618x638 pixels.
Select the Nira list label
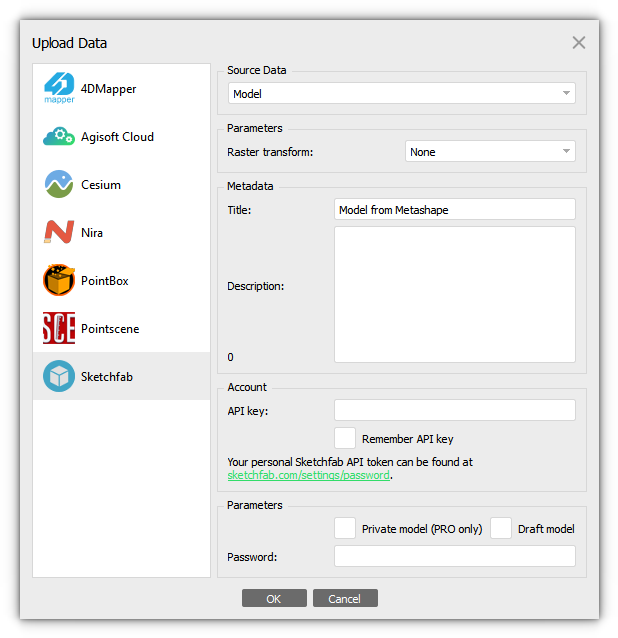pos(92,233)
